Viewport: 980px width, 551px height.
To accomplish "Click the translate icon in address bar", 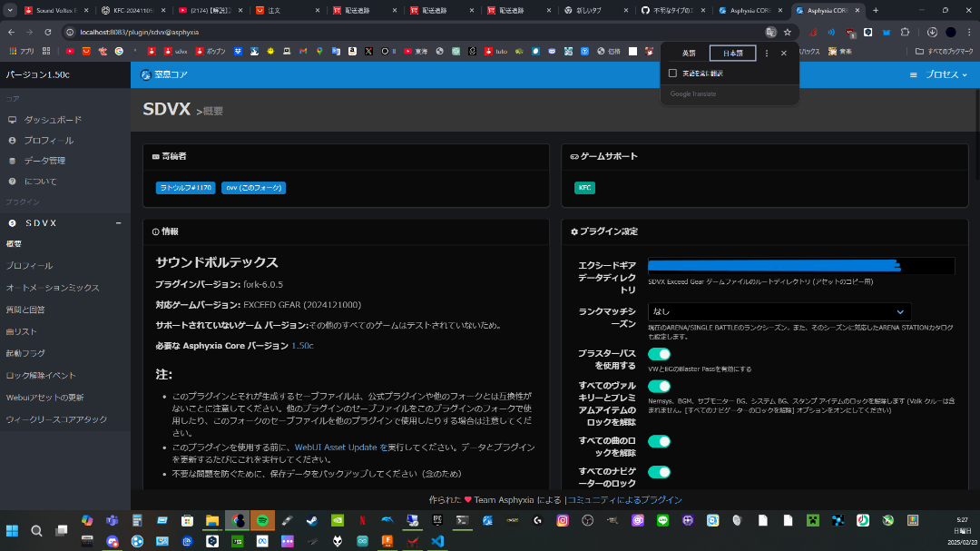I will pos(770,32).
